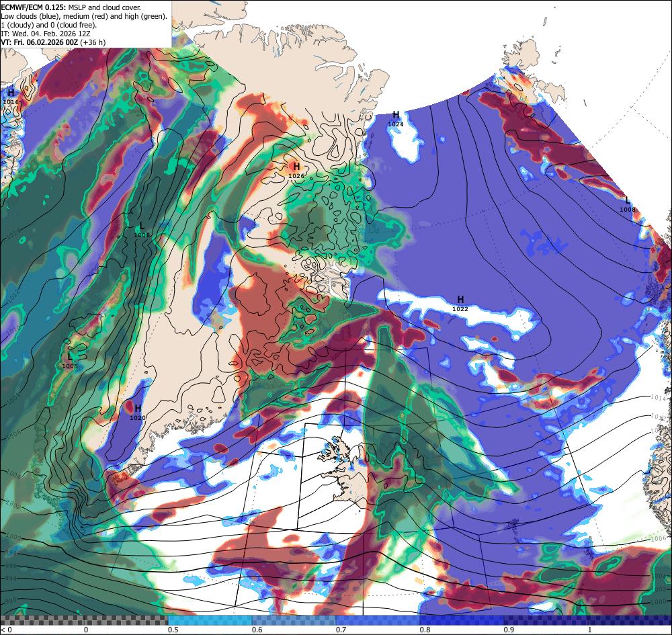672x635 pixels.
Task: Click the '1004' isobar label at left edge
Action: coord(13,475)
